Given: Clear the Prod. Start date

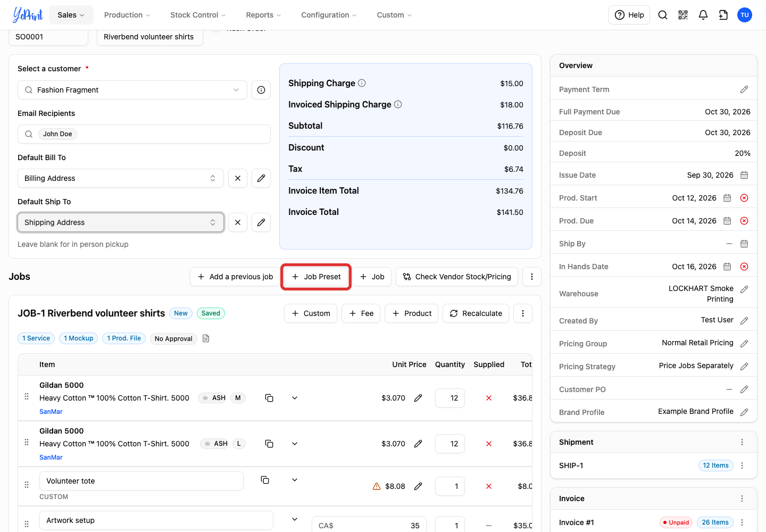Looking at the screenshot, I should 744,198.
